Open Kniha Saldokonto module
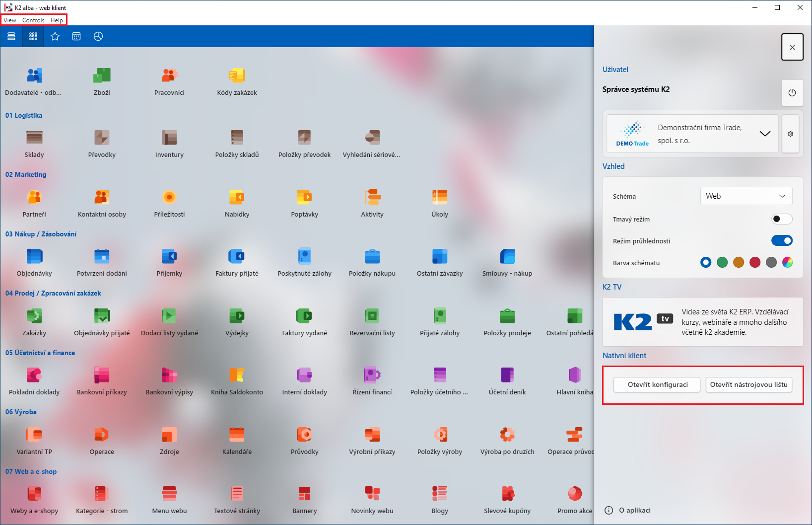The width and height of the screenshot is (812, 525). (237, 375)
